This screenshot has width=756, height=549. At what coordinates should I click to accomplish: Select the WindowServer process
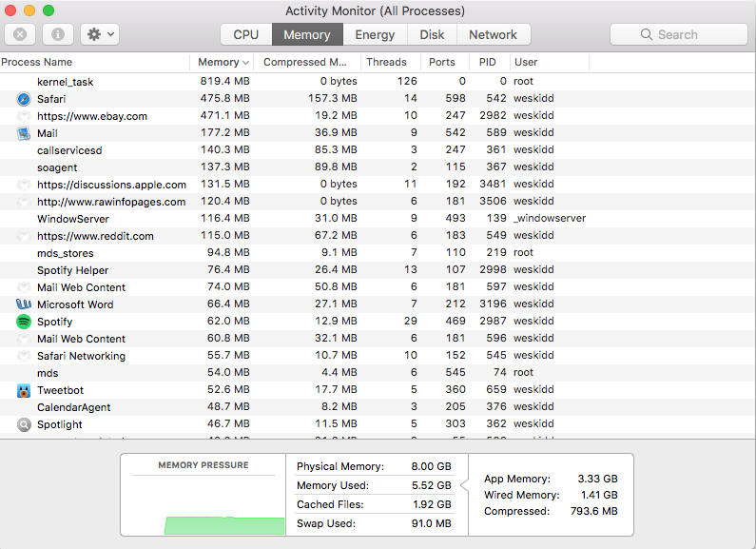(378, 219)
